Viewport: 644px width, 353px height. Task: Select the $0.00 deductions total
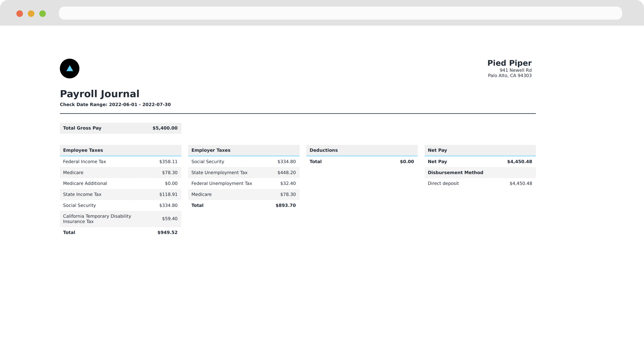tap(407, 162)
